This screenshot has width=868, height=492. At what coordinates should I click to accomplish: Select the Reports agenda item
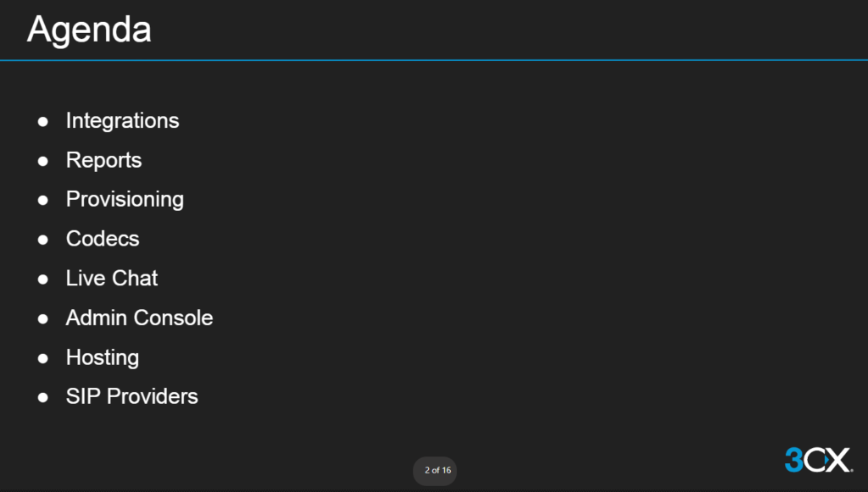click(x=103, y=160)
